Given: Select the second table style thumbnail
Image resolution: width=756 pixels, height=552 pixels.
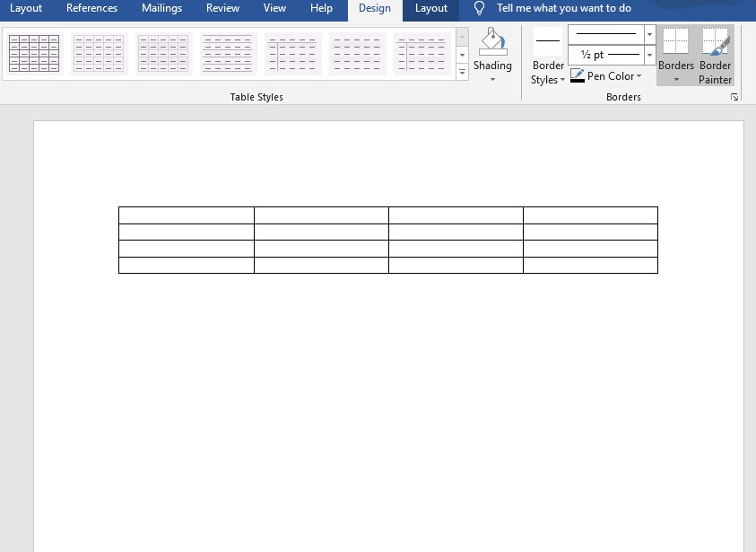Looking at the screenshot, I should 99,54.
